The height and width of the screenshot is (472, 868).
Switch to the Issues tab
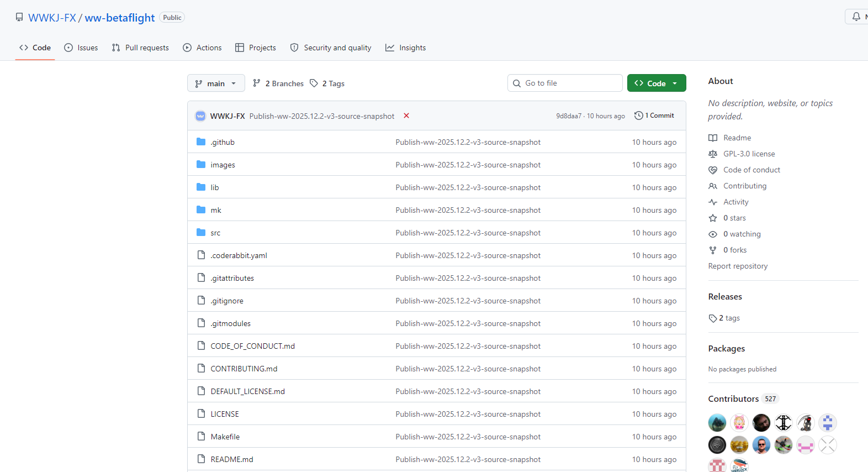(x=81, y=48)
